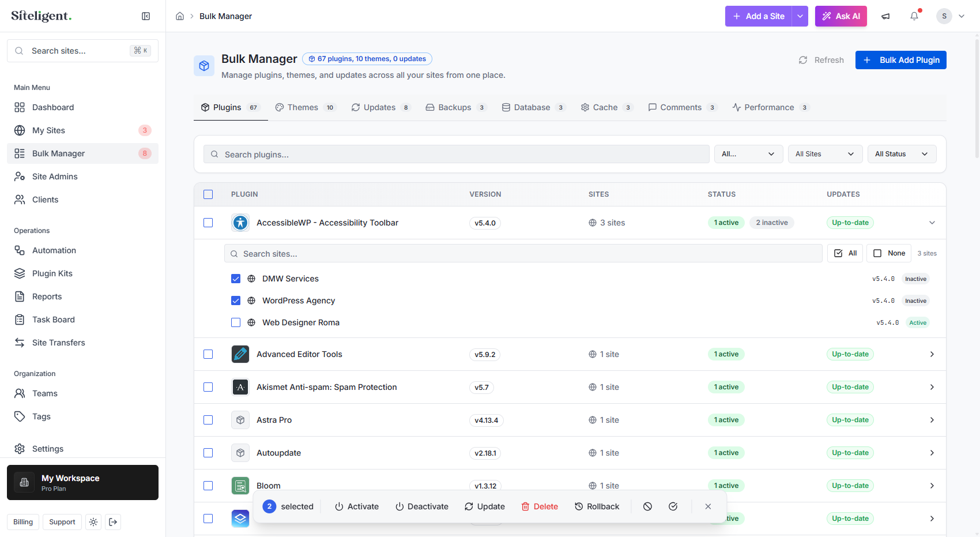
Task: Open the Add a Site dropdown arrow
Action: tap(800, 16)
